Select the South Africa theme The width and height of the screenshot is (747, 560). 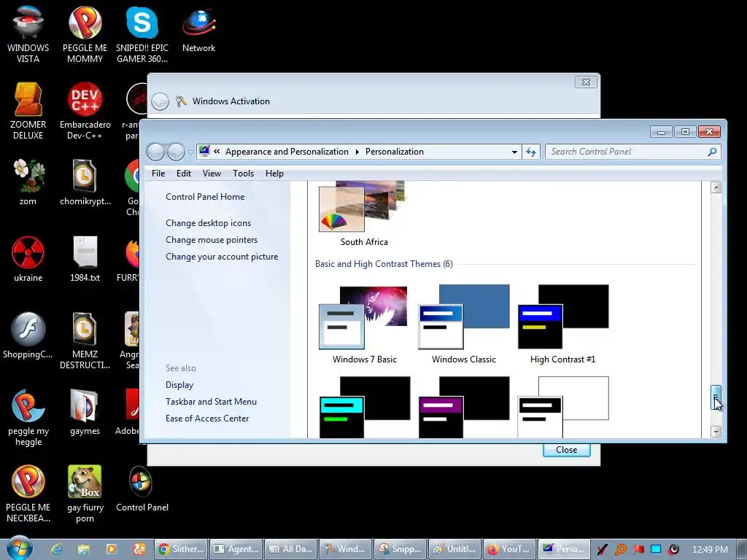click(364, 214)
